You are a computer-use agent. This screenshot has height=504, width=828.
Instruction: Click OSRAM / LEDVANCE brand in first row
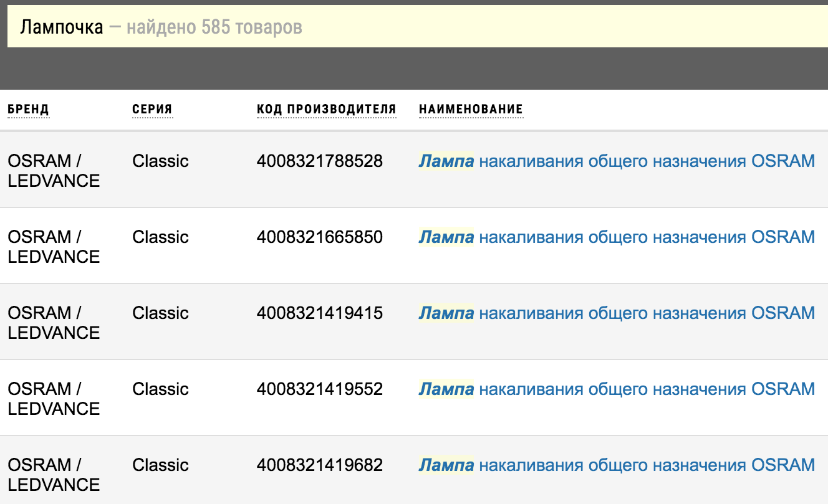[54, 171]
